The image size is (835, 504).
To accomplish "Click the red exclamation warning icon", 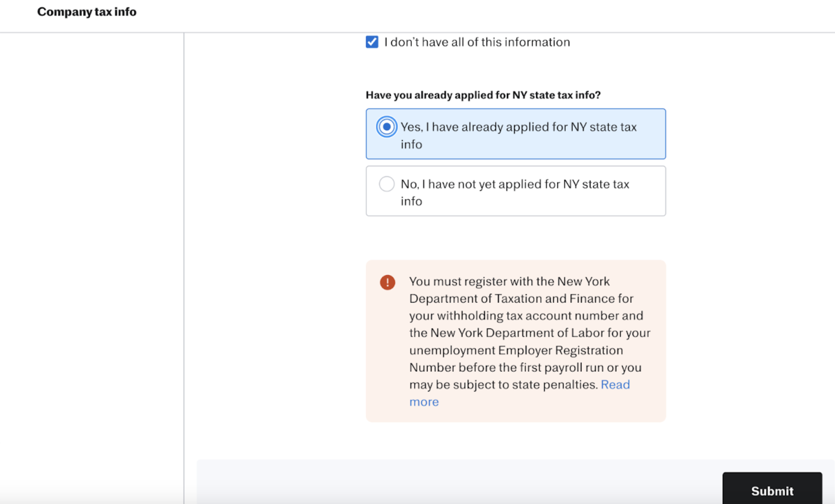I will [x=387, y=282].
